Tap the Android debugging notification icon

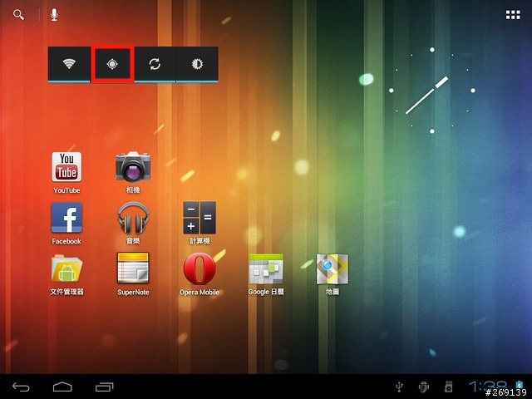click(423, 387)
